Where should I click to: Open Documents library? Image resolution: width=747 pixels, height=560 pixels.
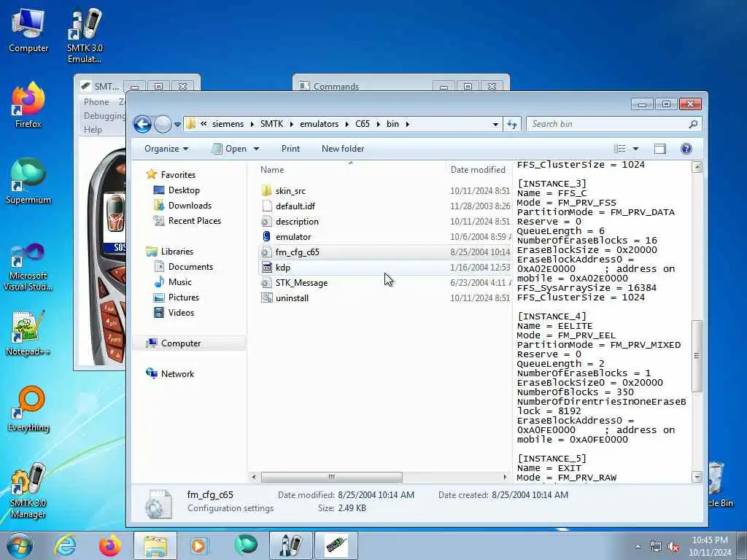click(x=190, y=267)
